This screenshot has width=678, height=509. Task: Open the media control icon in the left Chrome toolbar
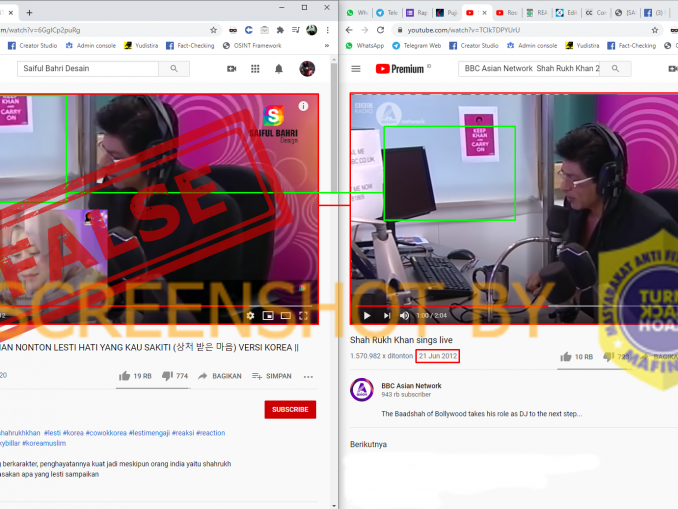(296, 30)
